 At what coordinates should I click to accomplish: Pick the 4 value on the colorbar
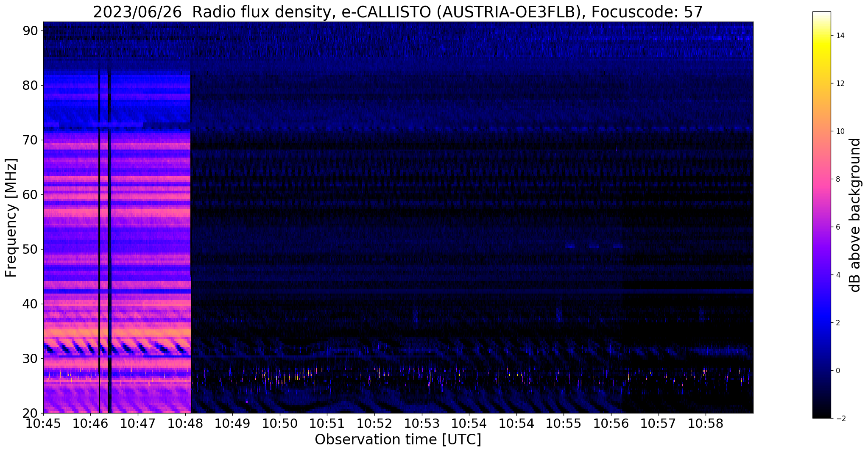(837, 275)
